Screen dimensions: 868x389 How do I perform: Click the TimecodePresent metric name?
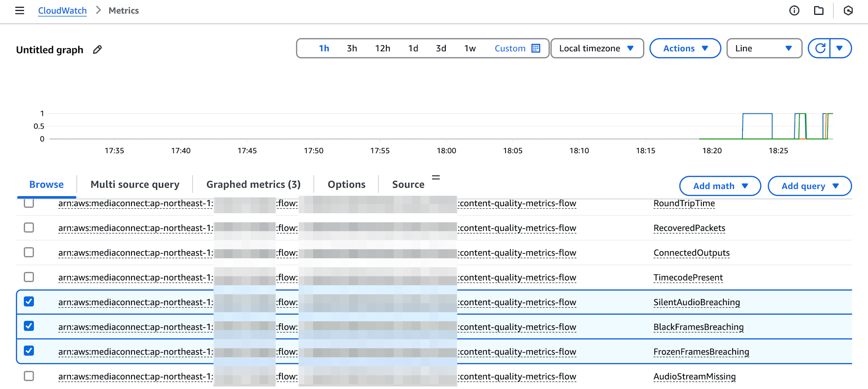coord(688,277)
